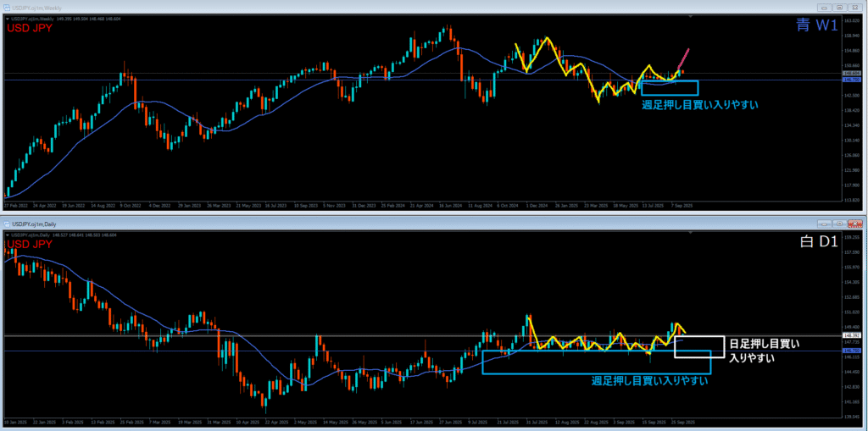Click the 158.940 value on the Weekly price scale
868x431 pixels.
pyautogui.click(x=851, y=36)
